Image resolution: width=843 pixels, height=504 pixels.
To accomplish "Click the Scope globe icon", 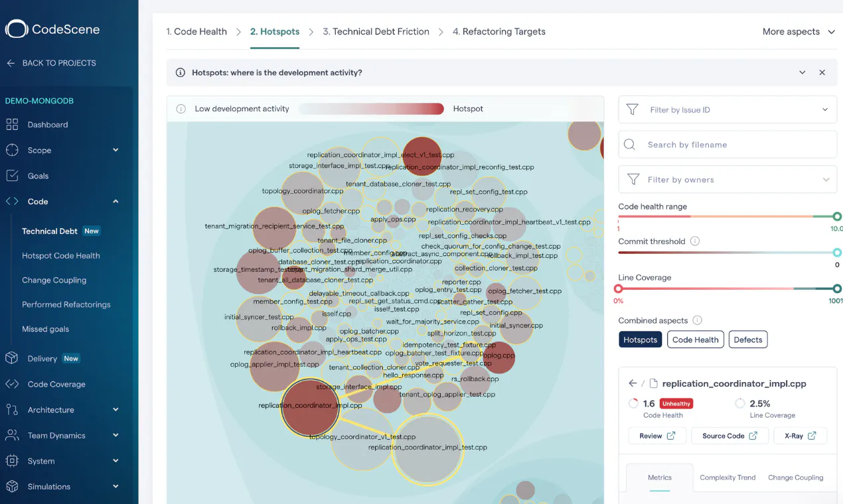I will (12, 151).
